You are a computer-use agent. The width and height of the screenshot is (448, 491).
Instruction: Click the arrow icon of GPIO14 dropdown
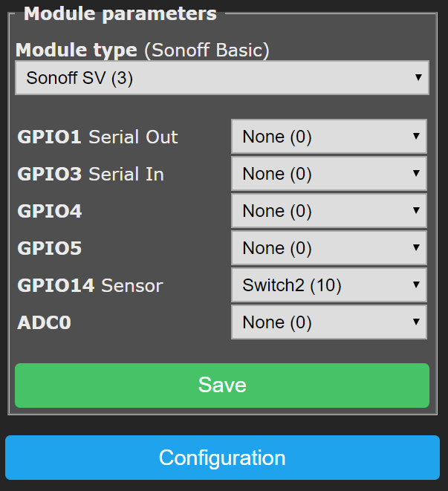click(416, 285)
